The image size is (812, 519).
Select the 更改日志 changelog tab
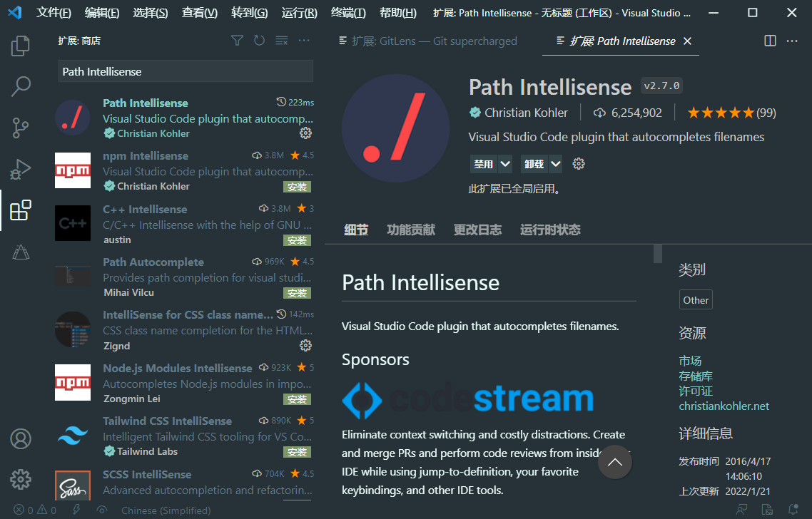[477, 230]
